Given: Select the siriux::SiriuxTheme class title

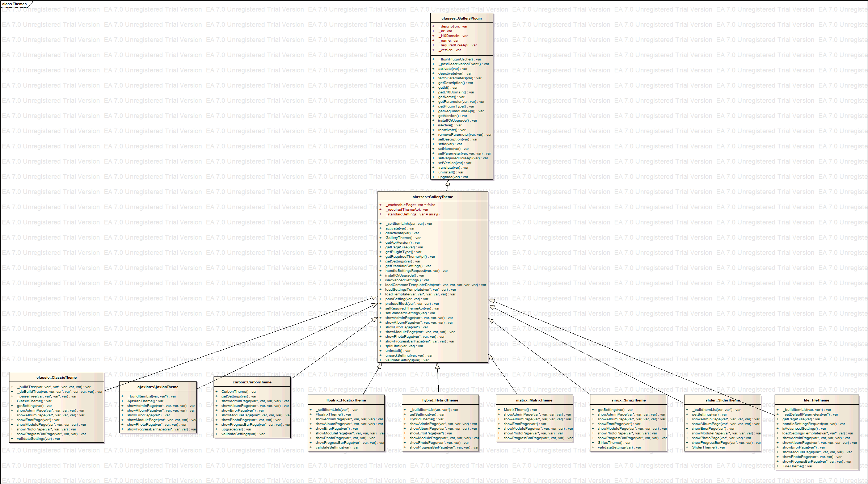Looking at the screenshot, I should 628,400.
